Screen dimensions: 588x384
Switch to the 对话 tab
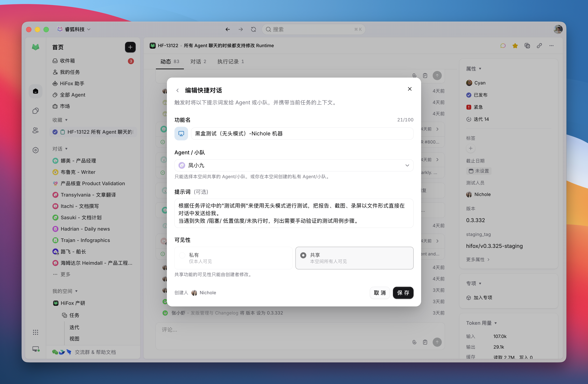[x=198, y=62]
